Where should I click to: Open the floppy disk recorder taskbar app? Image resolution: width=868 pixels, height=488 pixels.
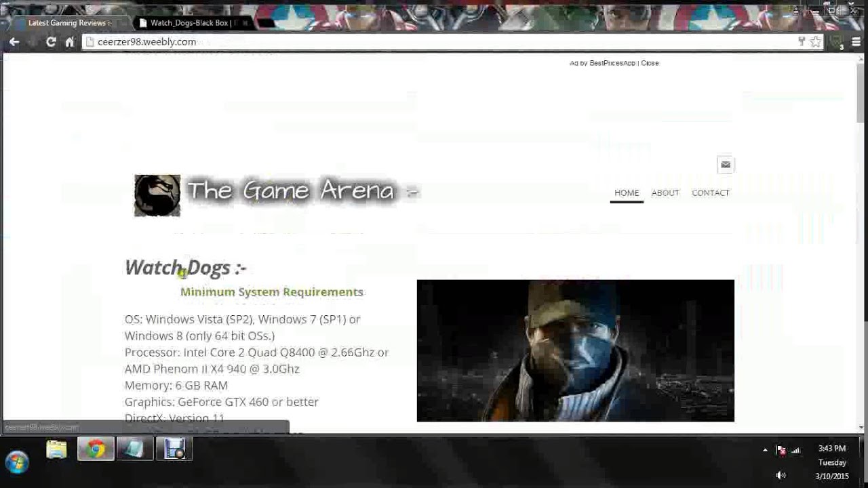pyautogui.click(x=174, y=449)
